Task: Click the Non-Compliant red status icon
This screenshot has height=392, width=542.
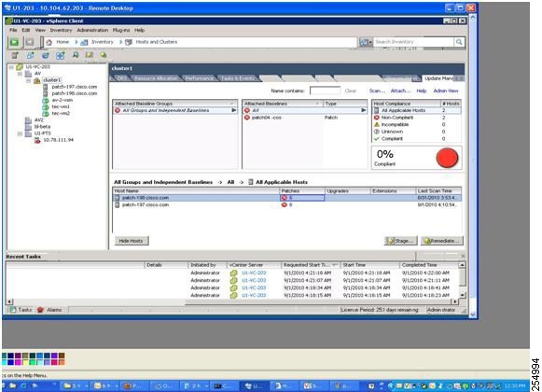Action: click(x=377, y=118)
